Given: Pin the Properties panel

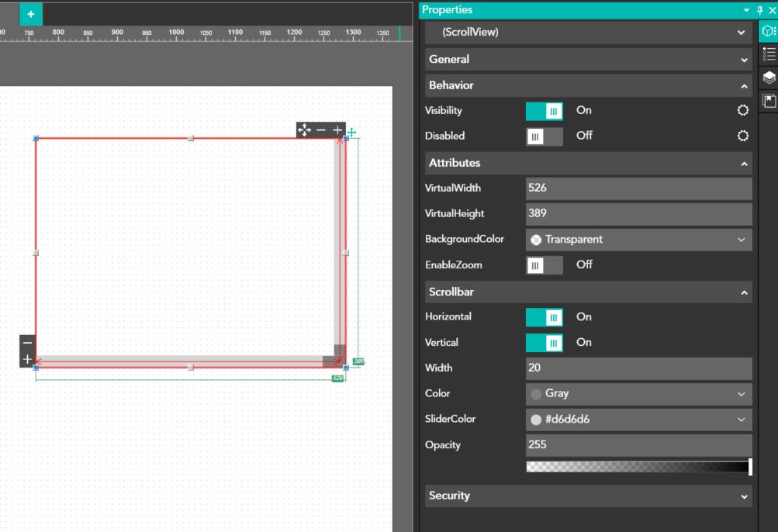Looking at the screenshot, I should (759, 10).
